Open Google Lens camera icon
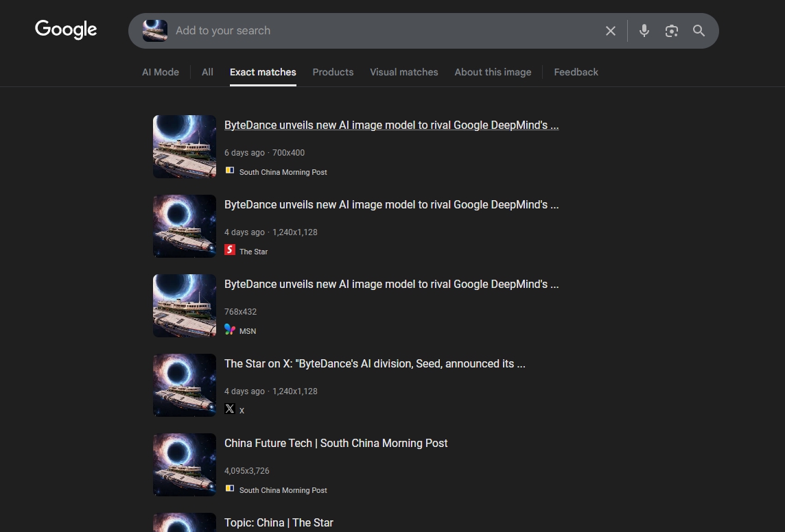Screen dimensions: 785x532 [x=671, y=31]
